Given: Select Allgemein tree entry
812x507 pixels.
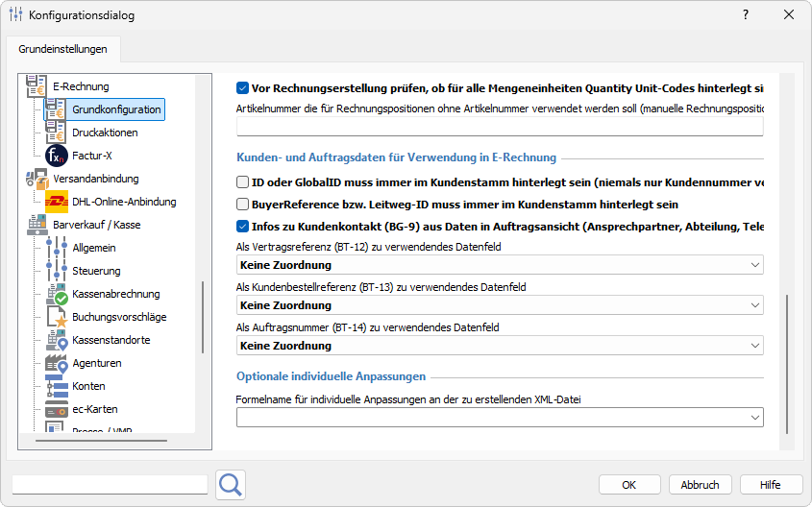Looking at the screenshot, I should coord(94,248).
